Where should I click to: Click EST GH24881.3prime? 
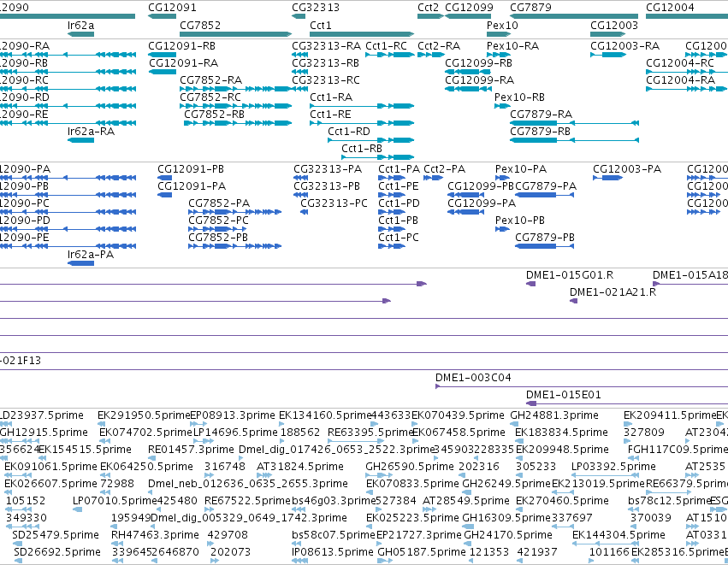513,424
